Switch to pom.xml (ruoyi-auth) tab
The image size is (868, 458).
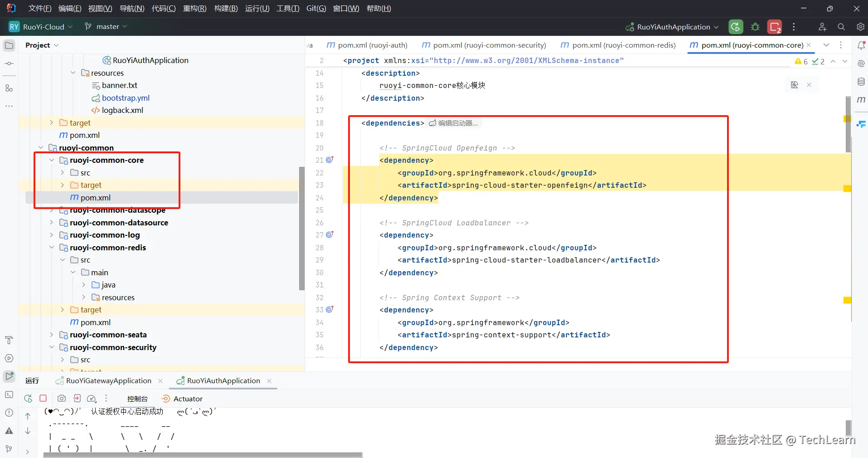pyautogui.click(x=367, y=45)
